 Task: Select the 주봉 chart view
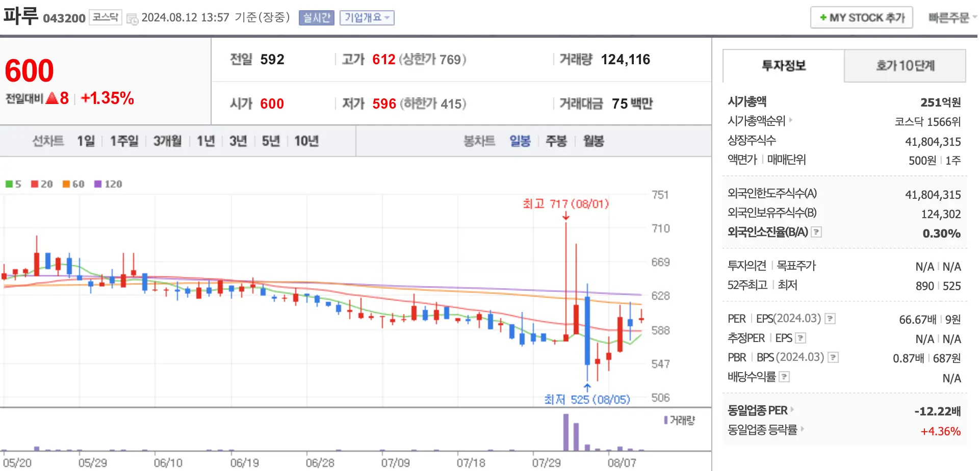tap(555, 141)
